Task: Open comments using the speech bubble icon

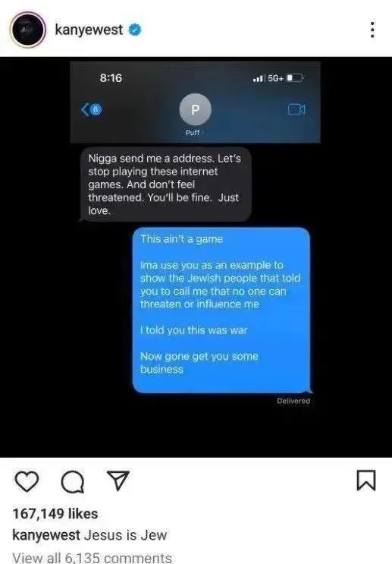Action: click(73, 481)
